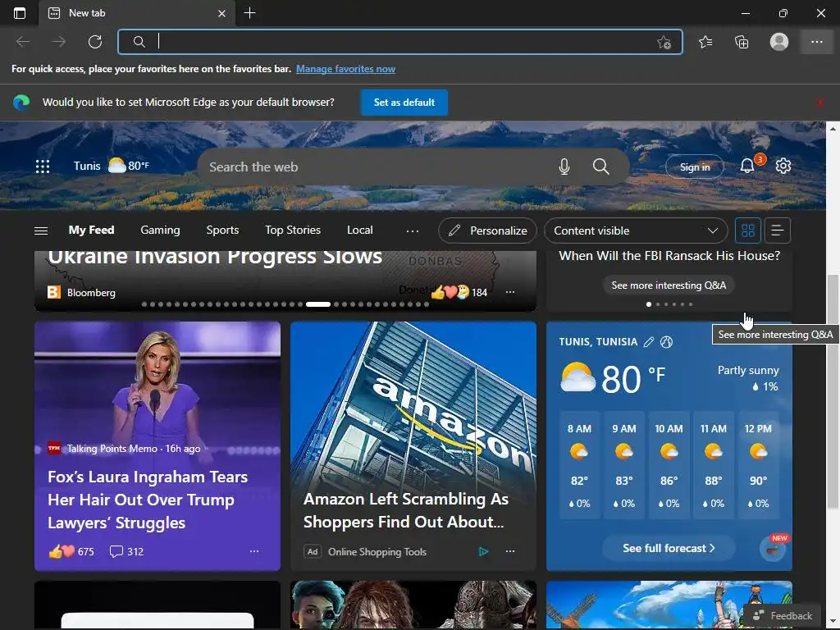Click Talking Points Memo source label
The width and height of the screenshot is (840, 630).
pos(112,449)
